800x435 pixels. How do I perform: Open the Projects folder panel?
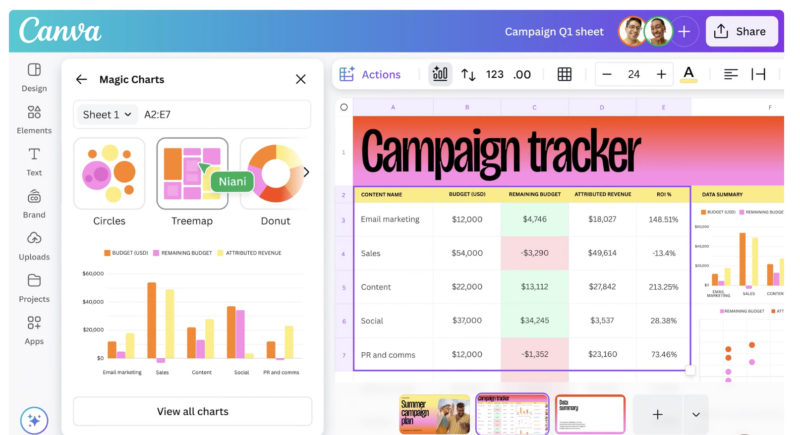click(34, 288)
